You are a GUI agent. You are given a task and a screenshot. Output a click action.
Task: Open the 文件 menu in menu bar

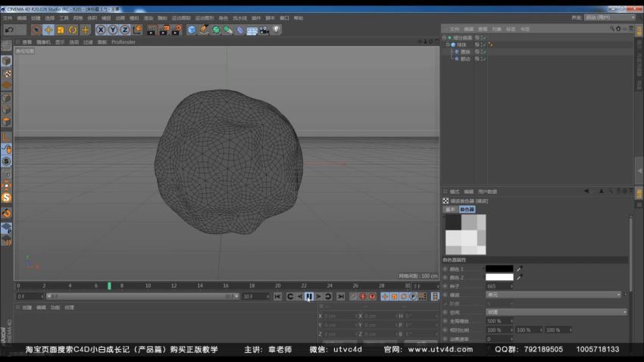point(8,18)
